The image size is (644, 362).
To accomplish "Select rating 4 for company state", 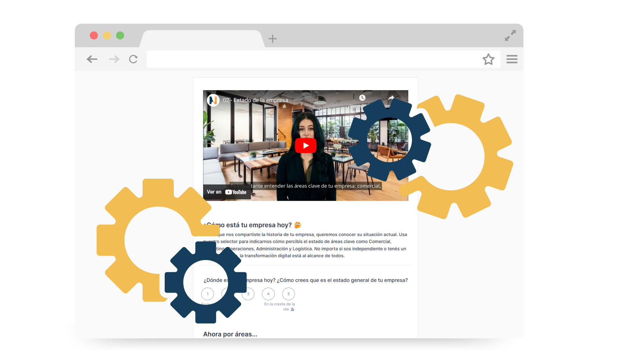I will (x=268, y=294).
